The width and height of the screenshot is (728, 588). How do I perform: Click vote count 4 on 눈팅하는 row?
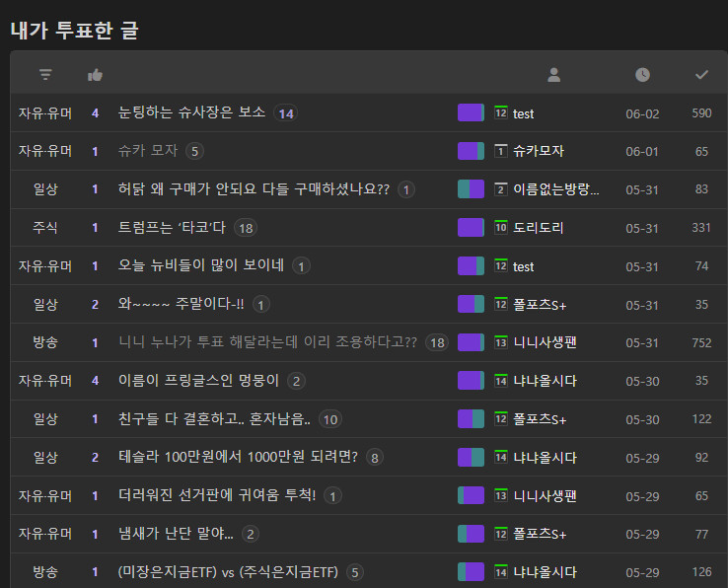(x=95, y=113)
